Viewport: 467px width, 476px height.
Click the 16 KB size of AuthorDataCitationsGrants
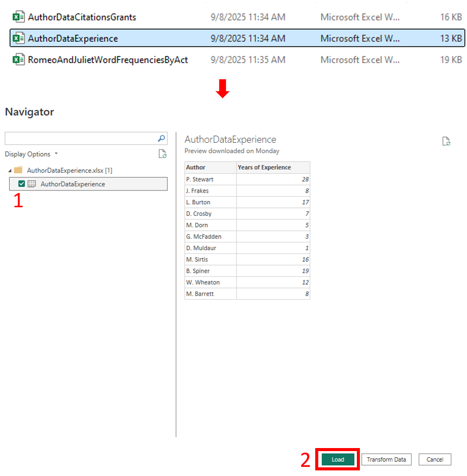pyautogui.click(x=451, y=17)
